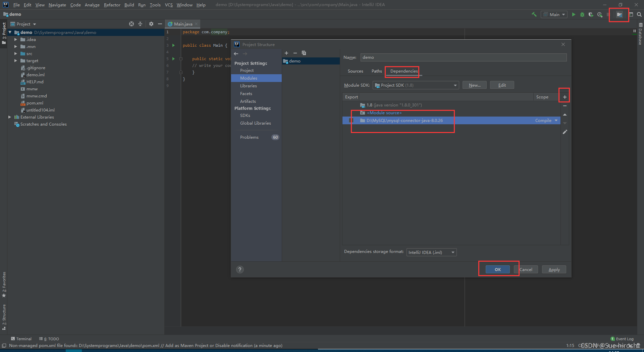Toggle Export checkbox for mysql-connector dependency
Viewport: 644px width, 352px height.
pyautogui.click(x=351, y=120)
